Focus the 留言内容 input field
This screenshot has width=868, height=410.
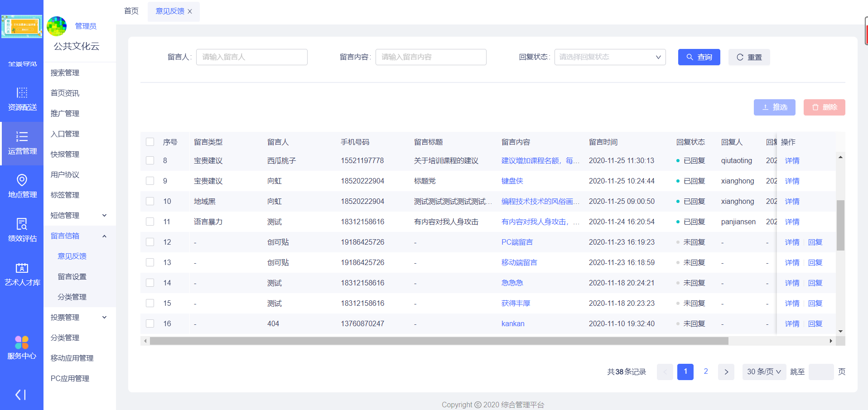431,57
